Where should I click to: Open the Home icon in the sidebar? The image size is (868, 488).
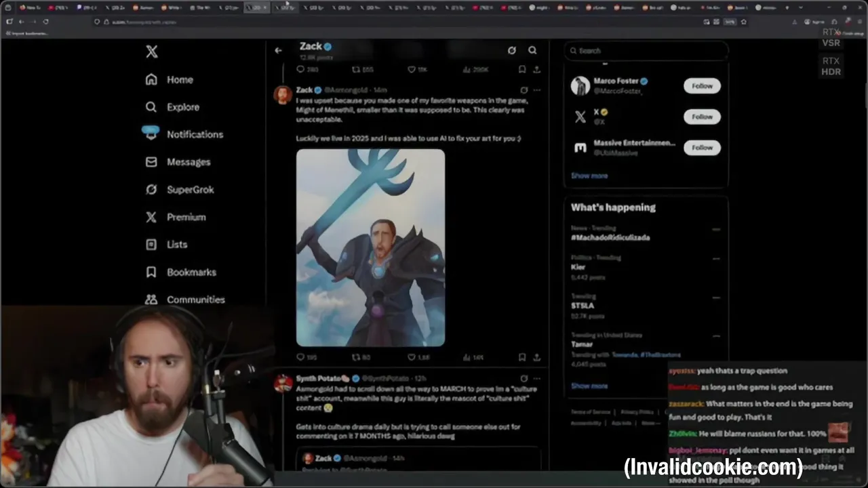pyautogui.click(x=151, y=79)
